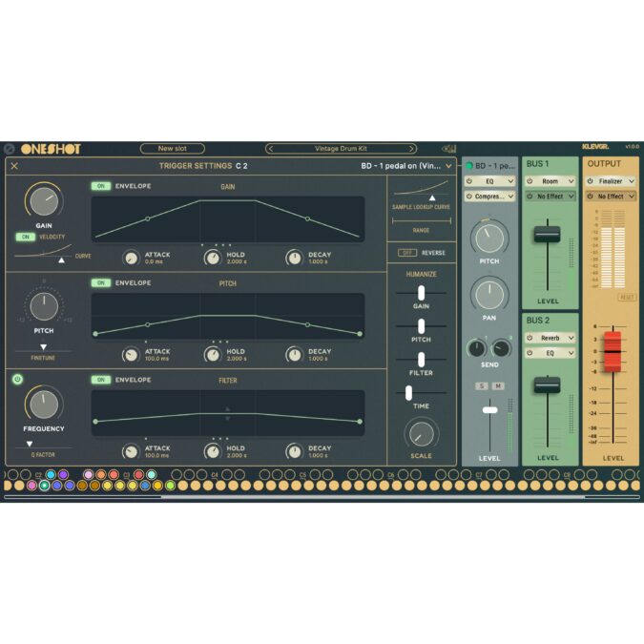Viewport: 644px width, 644px height.
Task: Open the Bus 1 Room effect dropdown
Action: pos(571,181)
